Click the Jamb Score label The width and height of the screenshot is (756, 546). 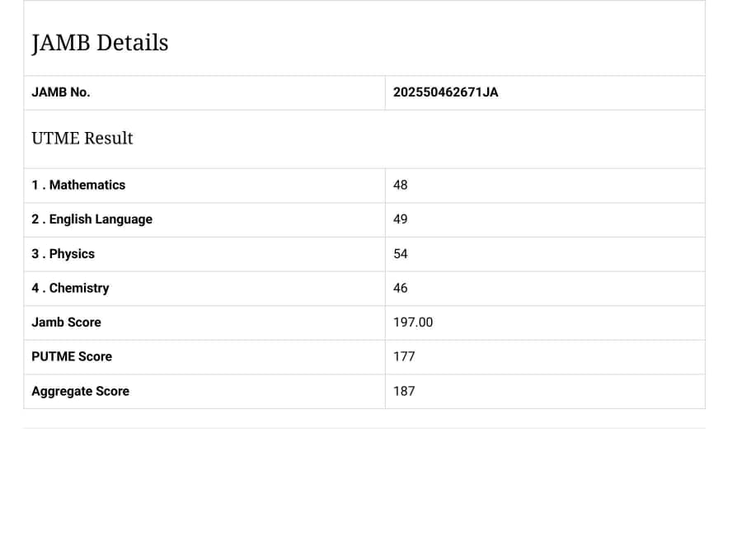tap(66, 322)
